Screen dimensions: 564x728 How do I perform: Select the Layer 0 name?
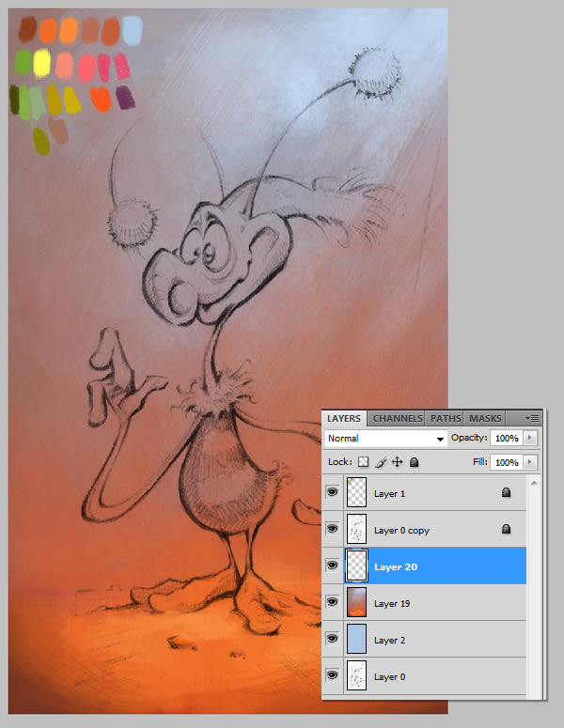point(389,677)
